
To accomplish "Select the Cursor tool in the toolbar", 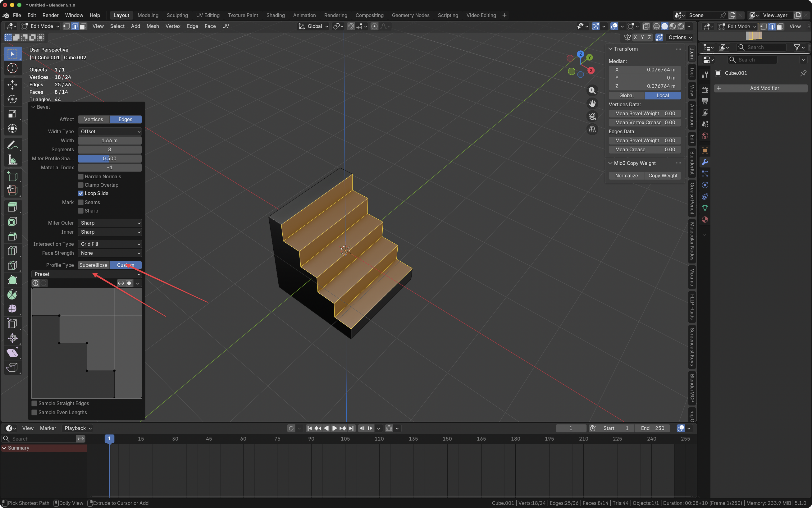I will pos(12,68).
